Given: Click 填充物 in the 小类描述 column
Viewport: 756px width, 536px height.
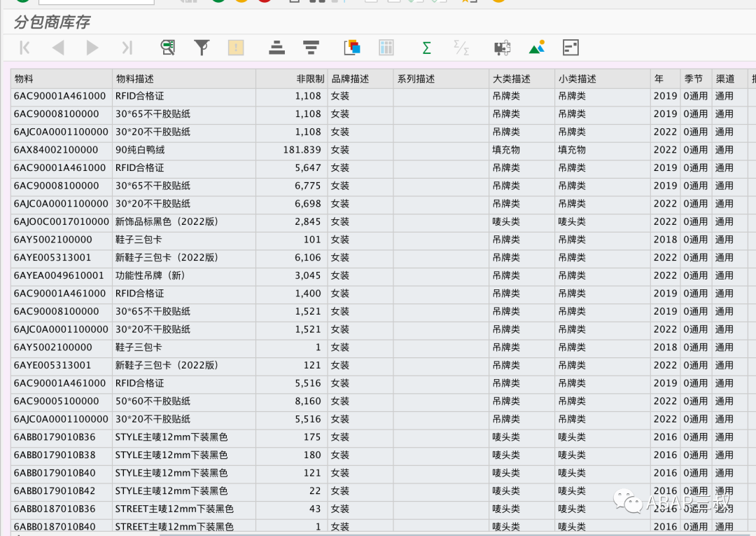Looking at the screenshot, I should pos(603,150).
